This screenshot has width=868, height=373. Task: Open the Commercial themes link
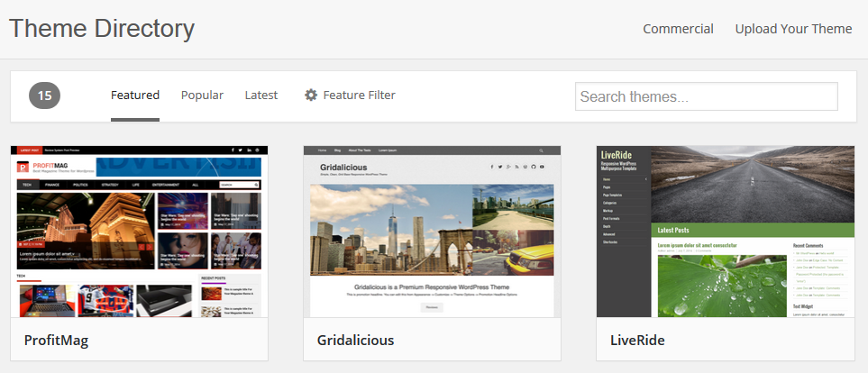click(x=678, y=29)
